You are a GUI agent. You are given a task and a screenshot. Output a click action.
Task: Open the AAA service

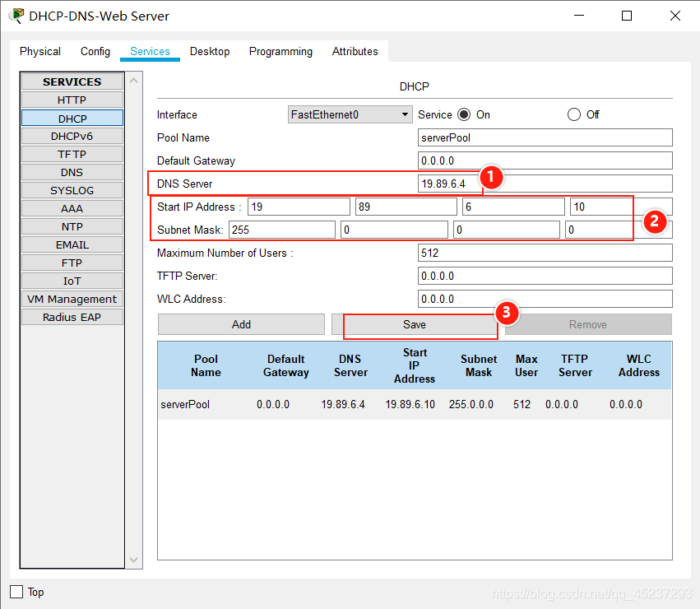tap(72, 209)
